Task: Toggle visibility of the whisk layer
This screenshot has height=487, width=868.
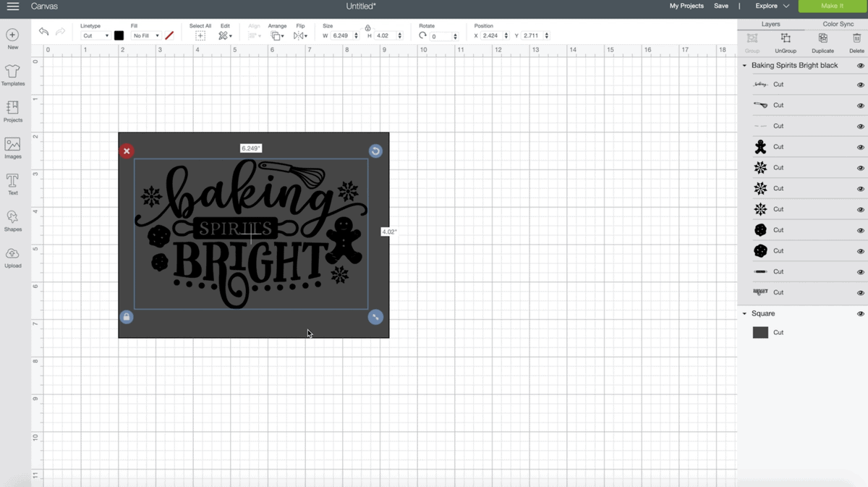Action: point(861,106)
